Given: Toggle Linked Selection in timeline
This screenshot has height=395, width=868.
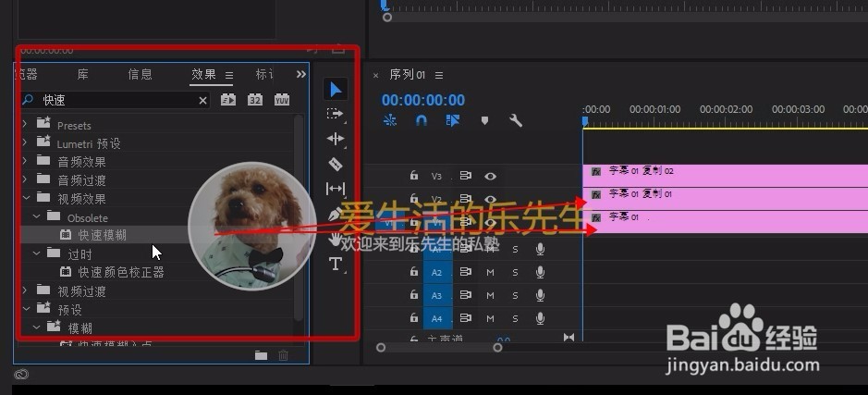Looking at the screenshot, I should click(x=453, y=120).
